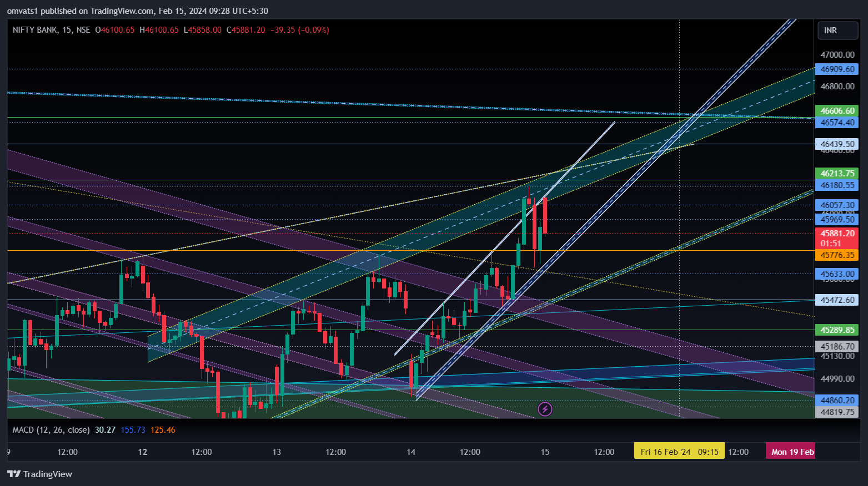This screenshot has width=868, height=486.
Task: Click the 45472.60 price label
Action: (x=837, y=300)
